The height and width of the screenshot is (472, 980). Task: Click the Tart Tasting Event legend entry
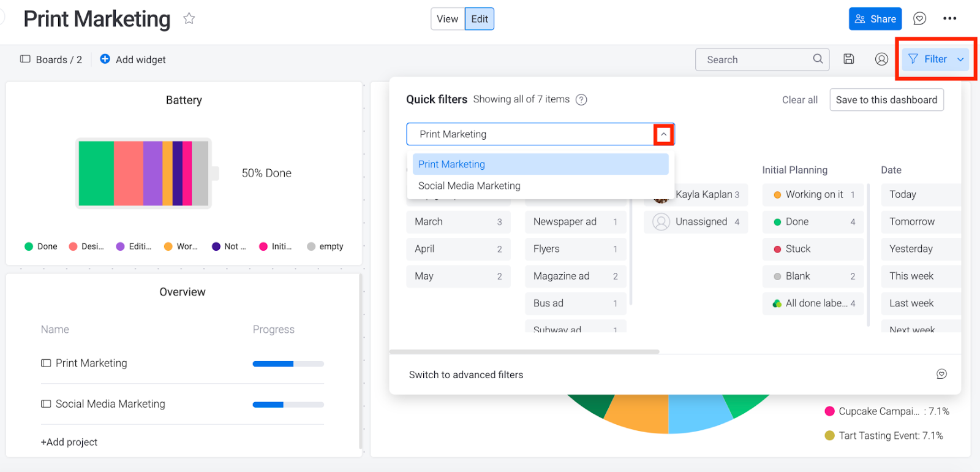[x=884, y=436]
